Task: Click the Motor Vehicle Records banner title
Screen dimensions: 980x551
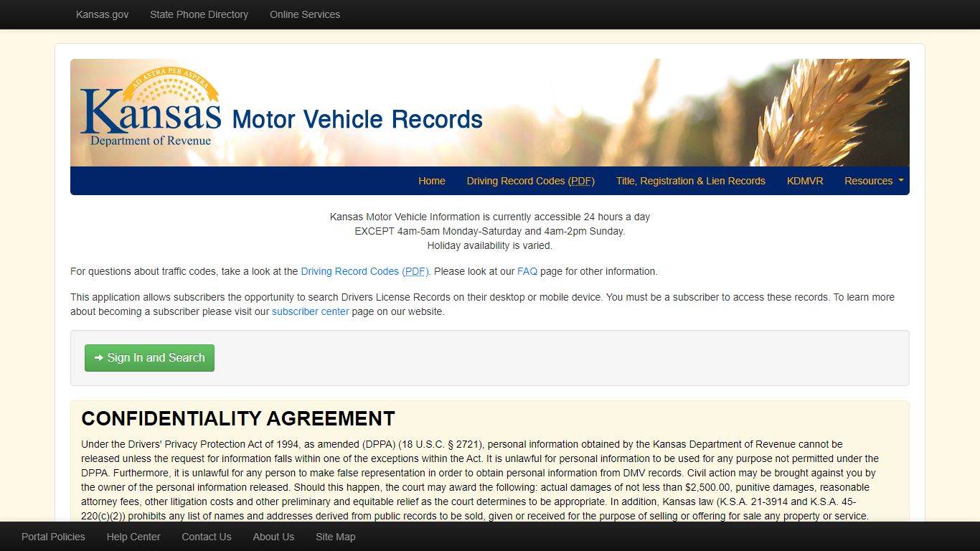Action: (357, 119)
